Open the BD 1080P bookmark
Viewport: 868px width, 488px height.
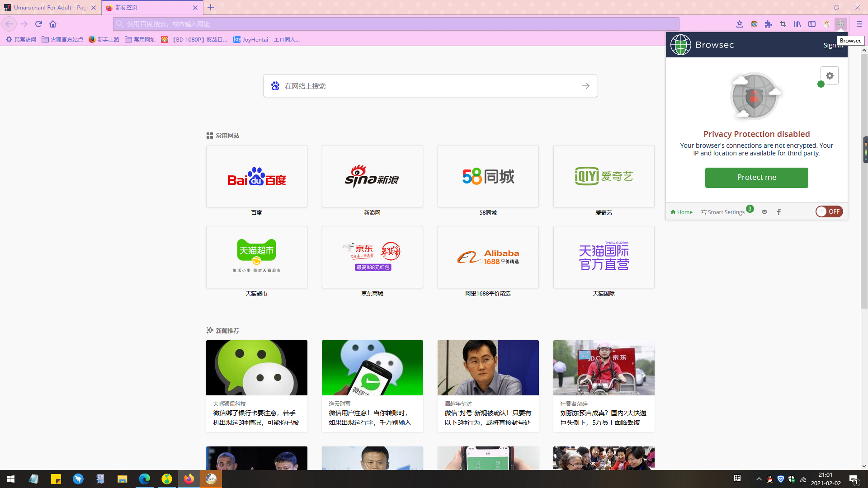tap(194, 40)
